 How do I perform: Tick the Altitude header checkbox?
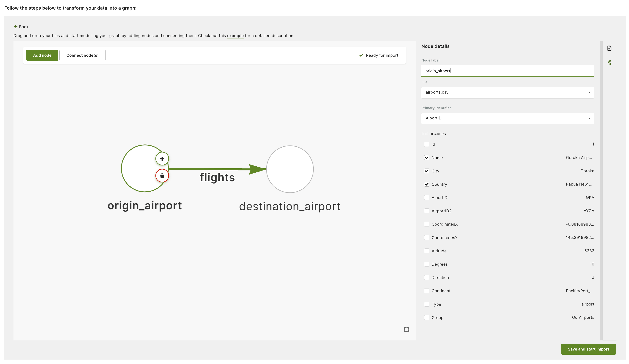click(427, 251)
